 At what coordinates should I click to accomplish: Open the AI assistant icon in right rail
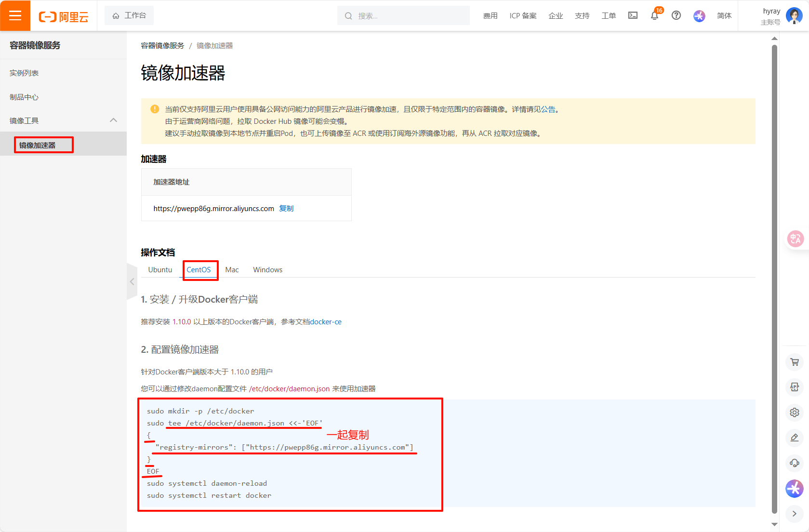pos(795,489)
